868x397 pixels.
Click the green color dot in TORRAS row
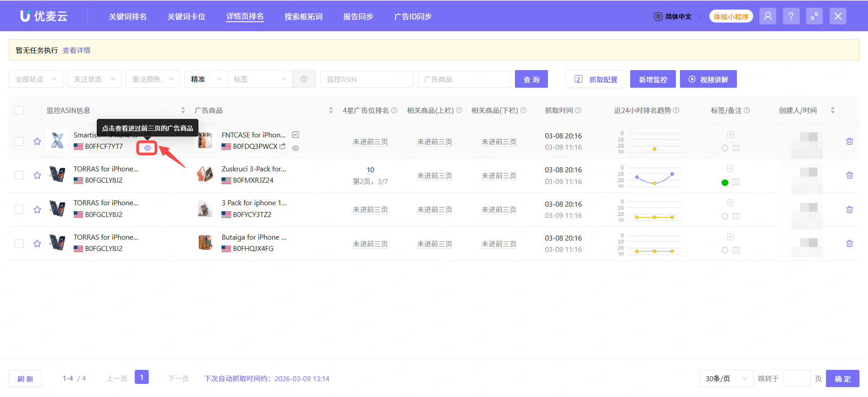(725, 183)
